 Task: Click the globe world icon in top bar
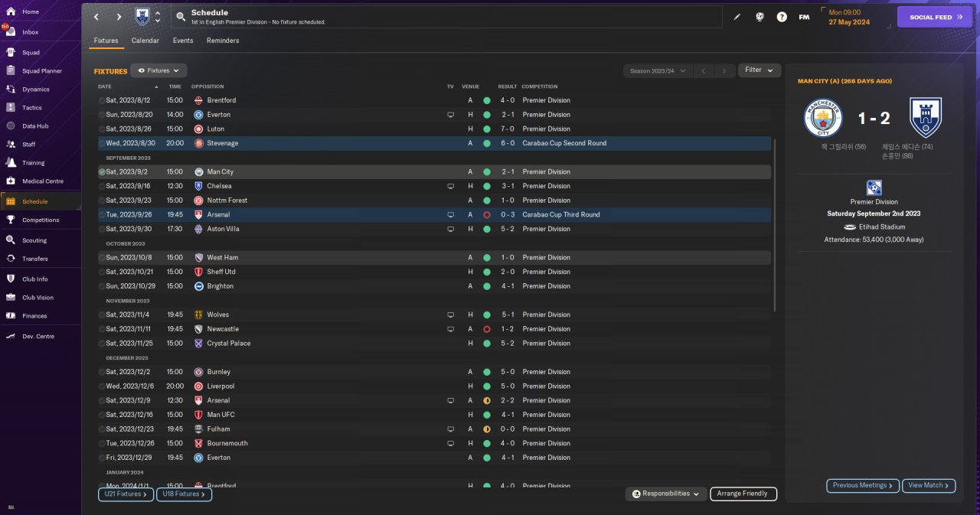[x=759, y=17]
